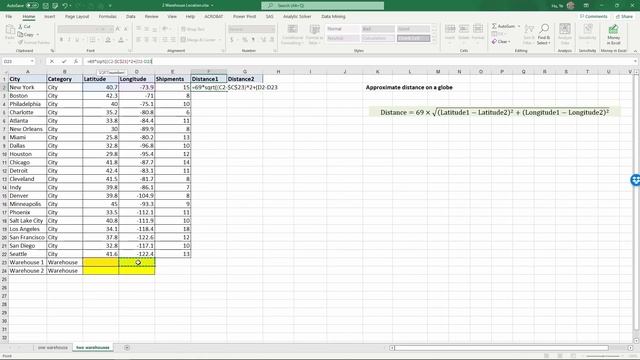This screenshot has width=640, height=360.
Task: Click the Search box in title bar
Action: [x=322, y=6]
